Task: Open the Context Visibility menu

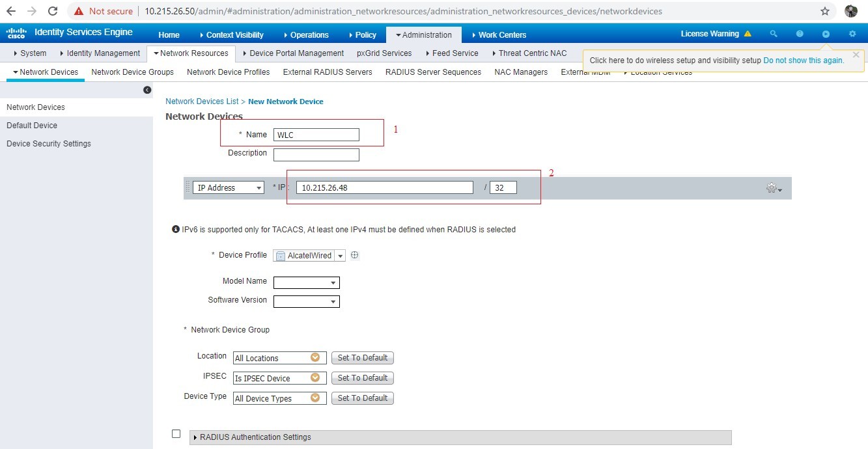Action: (231, 34)
